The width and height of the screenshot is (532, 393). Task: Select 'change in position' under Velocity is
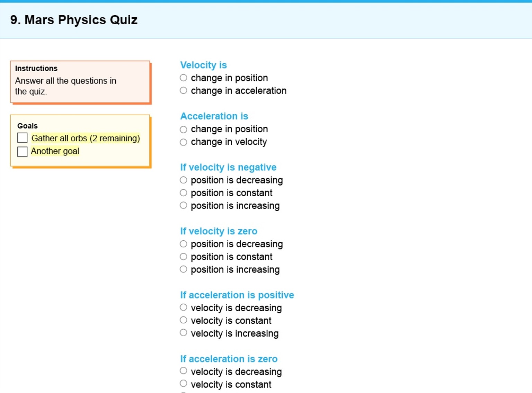(x=184, y=78)
